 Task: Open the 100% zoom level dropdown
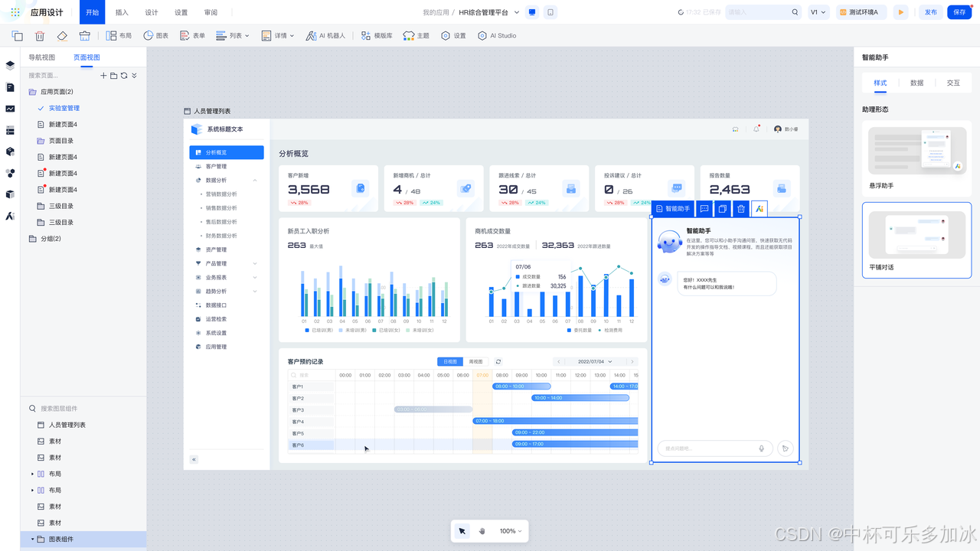point(511,531)
